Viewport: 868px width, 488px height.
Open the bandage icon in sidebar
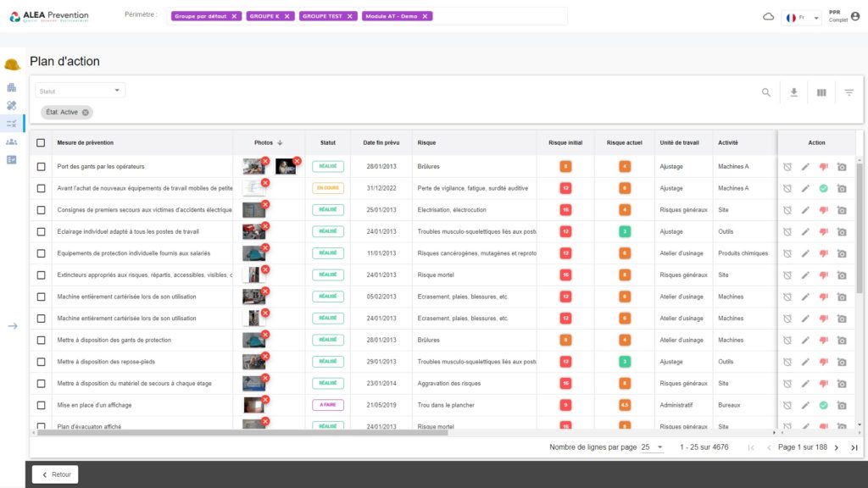tap(12, 105)
